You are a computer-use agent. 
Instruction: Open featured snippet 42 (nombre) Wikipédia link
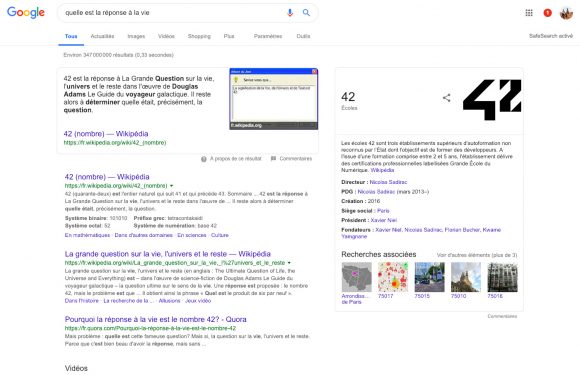pyautogui.click(x=106, y=134)
